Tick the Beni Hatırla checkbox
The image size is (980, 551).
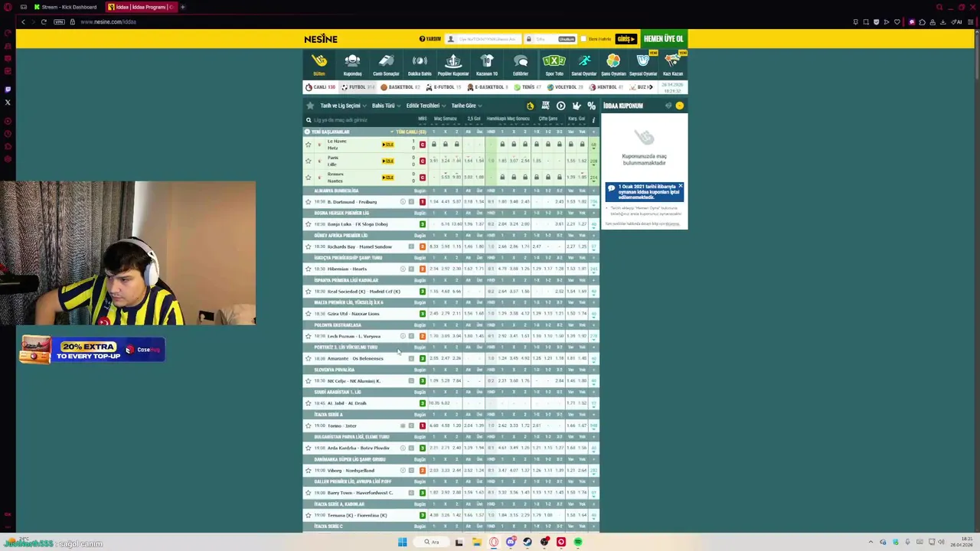coord(583,39)
